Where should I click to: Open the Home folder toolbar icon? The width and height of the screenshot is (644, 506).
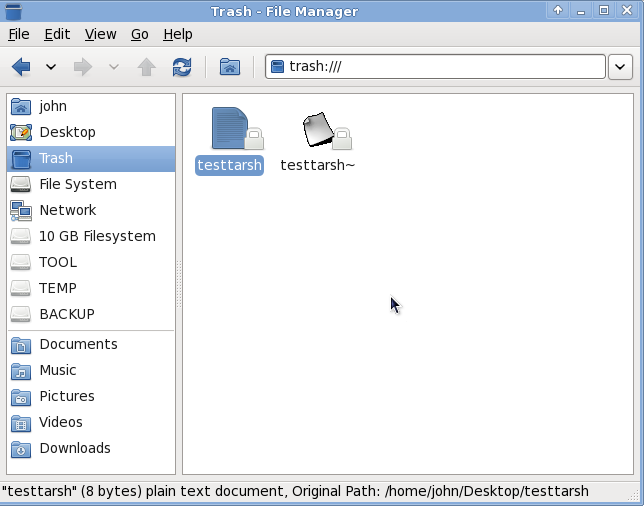click(x=230, y=67)
